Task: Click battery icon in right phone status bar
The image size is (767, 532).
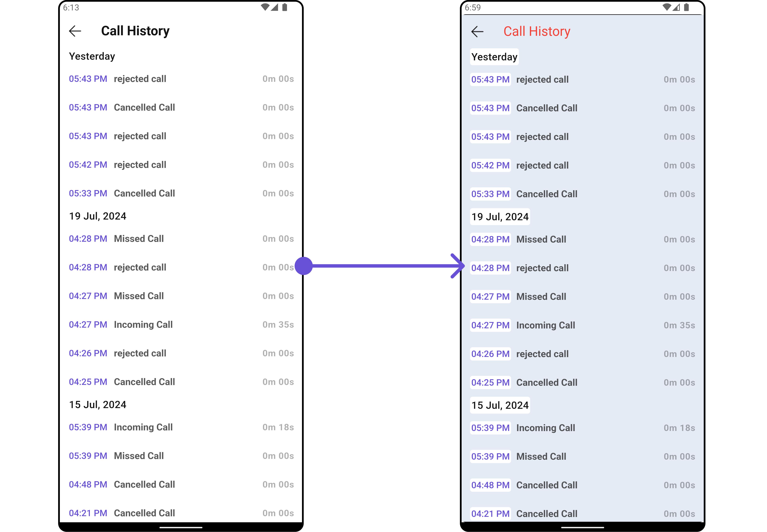Action: [686, 7]
